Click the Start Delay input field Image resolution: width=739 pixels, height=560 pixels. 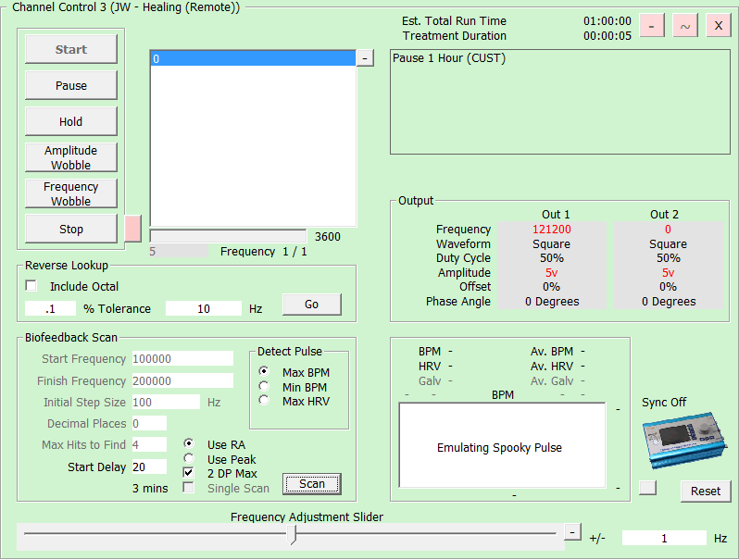pyautogui.click(x=148, y=467)
